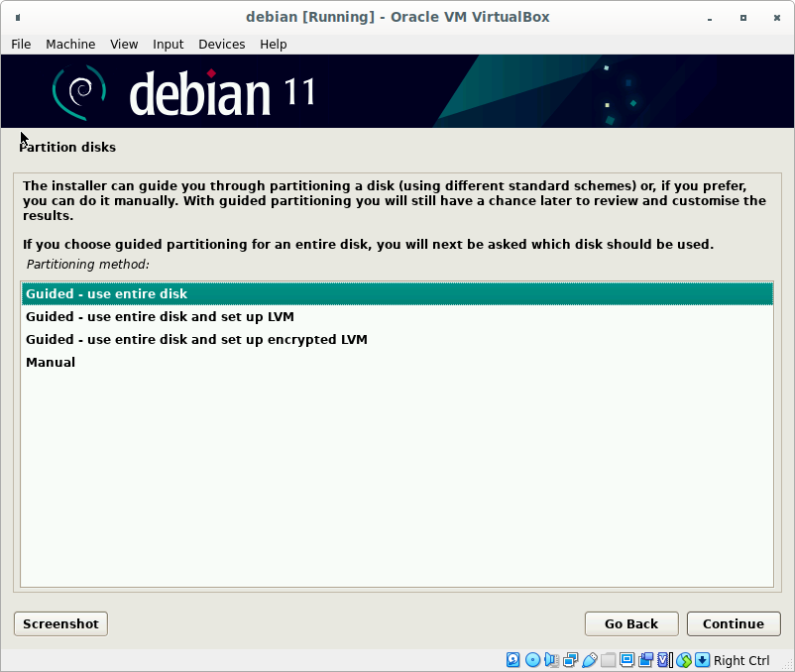Click the network adapter status icon
This screenshot has width=795, height=672.
tap(570, 660)
